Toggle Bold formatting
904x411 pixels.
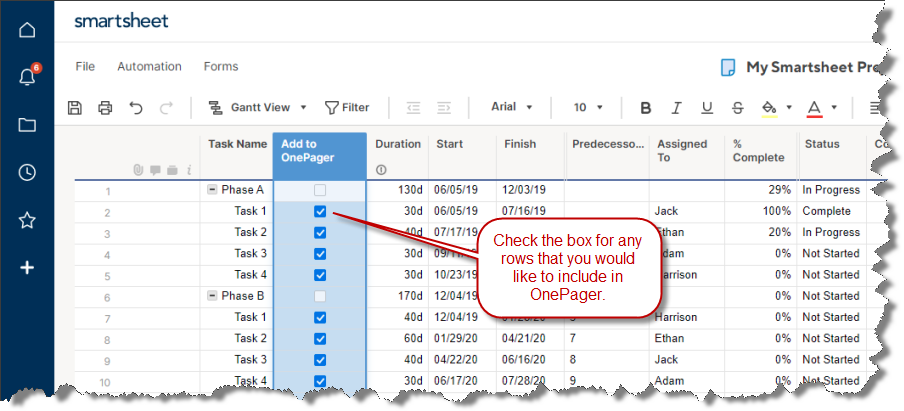[x=646, y=108]
